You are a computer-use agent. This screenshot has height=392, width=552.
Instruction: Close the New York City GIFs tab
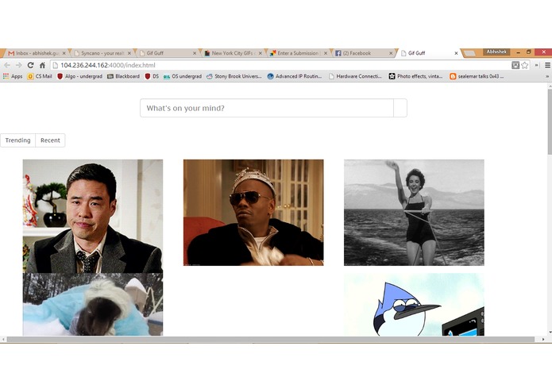click(x=261, y=53)
